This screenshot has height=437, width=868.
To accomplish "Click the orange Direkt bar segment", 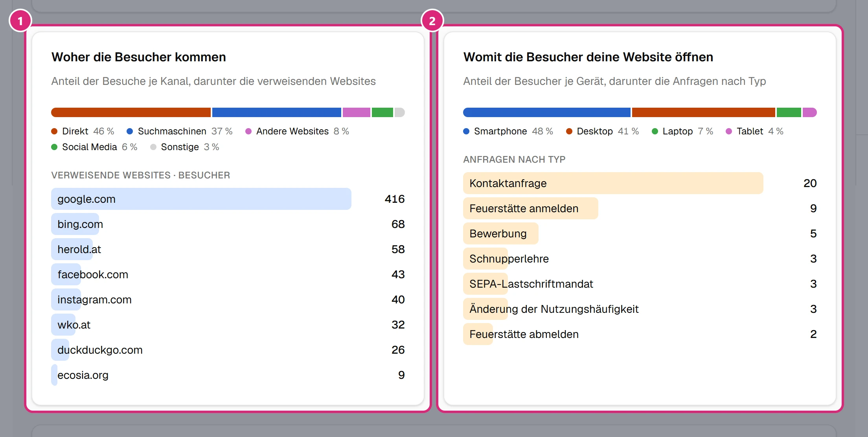I will coord(131,112).
